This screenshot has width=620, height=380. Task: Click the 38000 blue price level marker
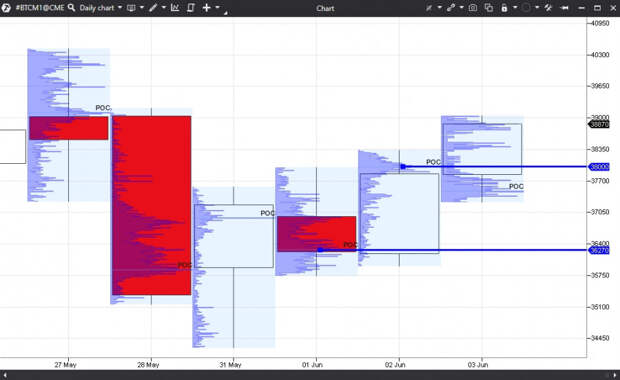pos(599,167)
